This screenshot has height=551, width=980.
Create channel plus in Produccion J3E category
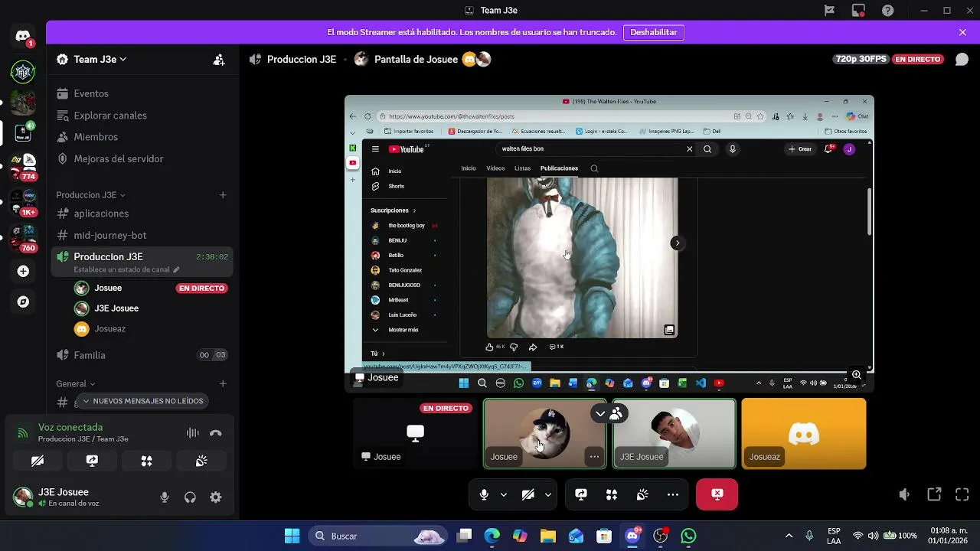coord(223,195)
